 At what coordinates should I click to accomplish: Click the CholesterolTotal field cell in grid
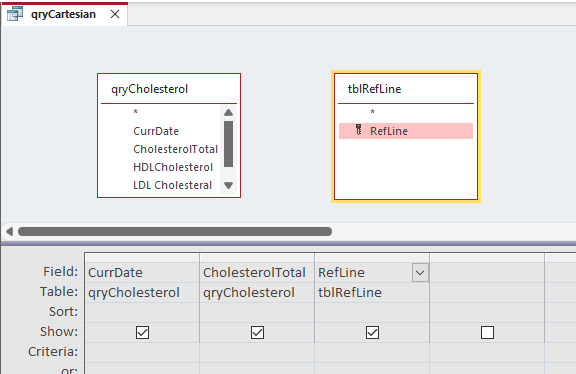coord(257,273)
